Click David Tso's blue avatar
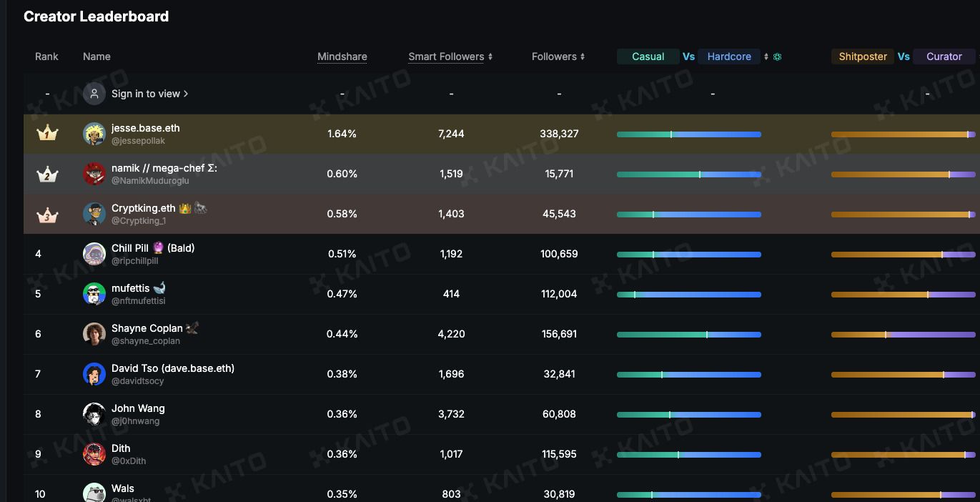The image size is (980, 502). 94,374
